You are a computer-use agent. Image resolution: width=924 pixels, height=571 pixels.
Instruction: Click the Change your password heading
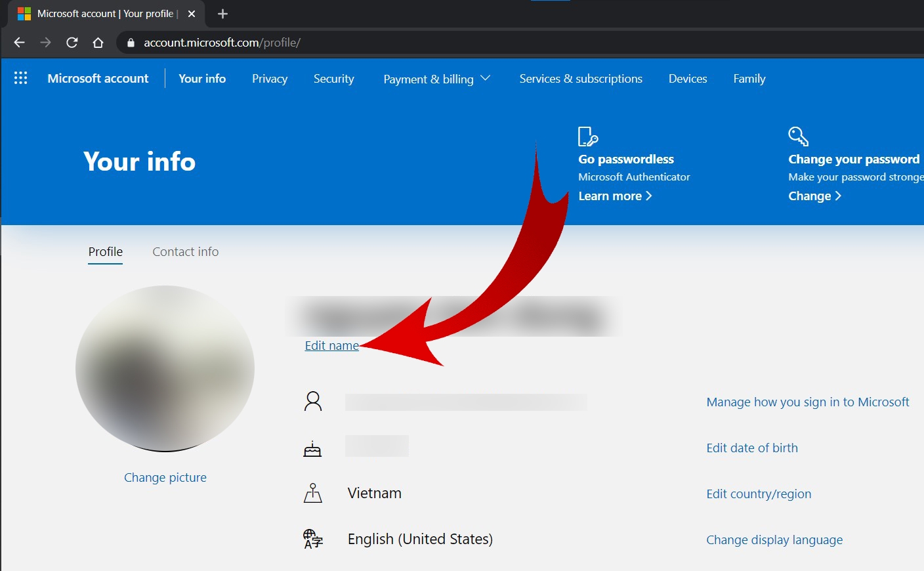(854, 159)
